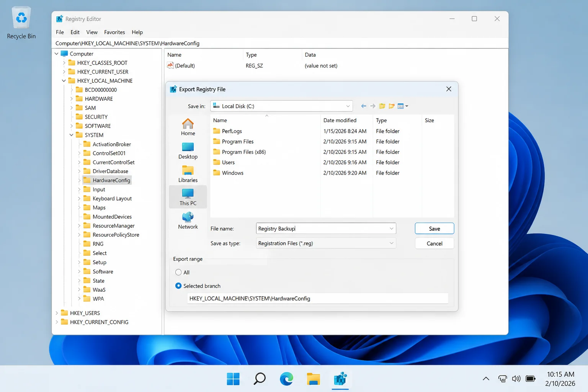Open the Windows Start menu

tap(233, 379)
